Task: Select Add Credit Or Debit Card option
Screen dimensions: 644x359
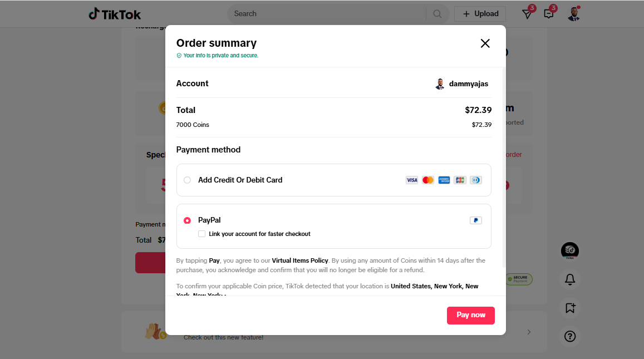Action: click(187, 180)
